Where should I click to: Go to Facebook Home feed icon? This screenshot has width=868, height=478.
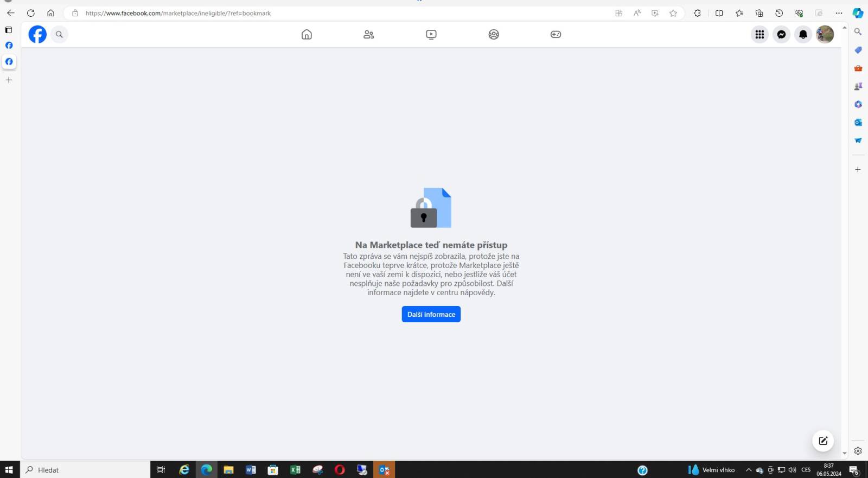click(x=307, y=34)
